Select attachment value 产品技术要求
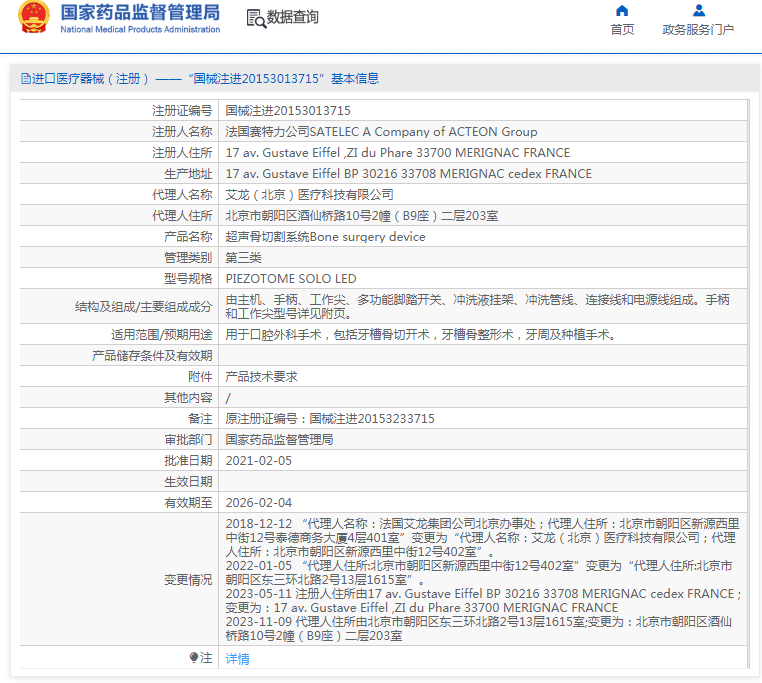The height and width of the screenshot is (683, 762). (x=261, y=377)
